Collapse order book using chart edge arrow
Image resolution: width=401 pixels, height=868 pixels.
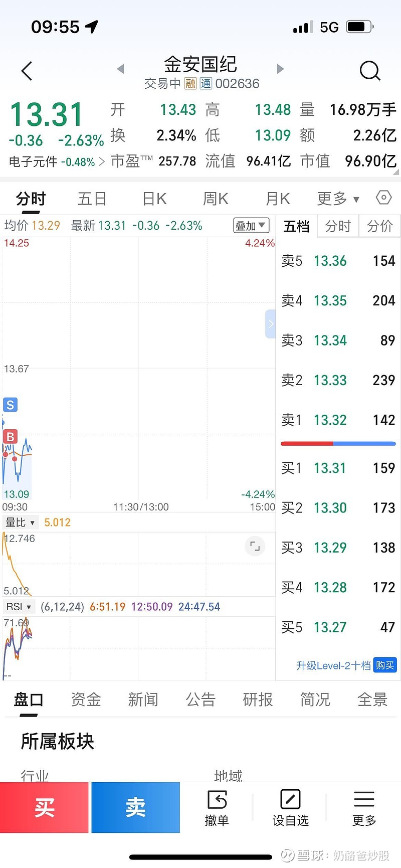(270, 324)
